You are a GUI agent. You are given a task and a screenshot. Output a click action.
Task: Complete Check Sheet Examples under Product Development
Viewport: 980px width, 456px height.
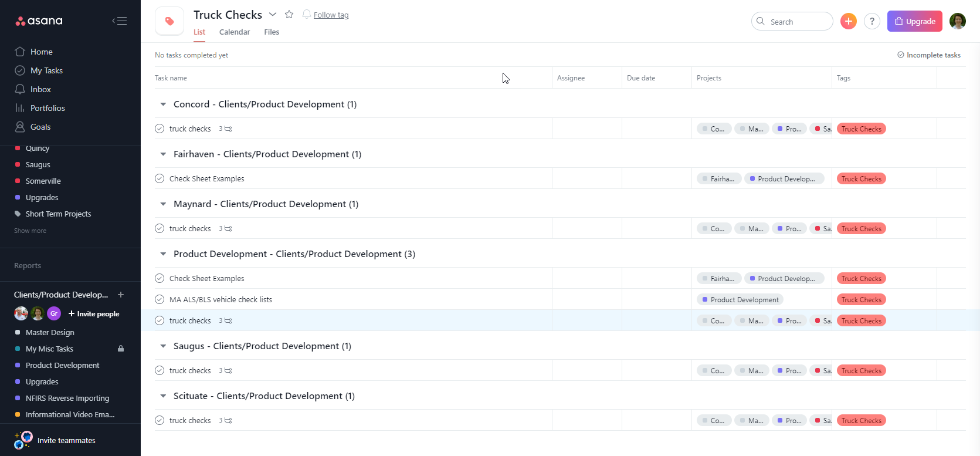tap(160, 278)
